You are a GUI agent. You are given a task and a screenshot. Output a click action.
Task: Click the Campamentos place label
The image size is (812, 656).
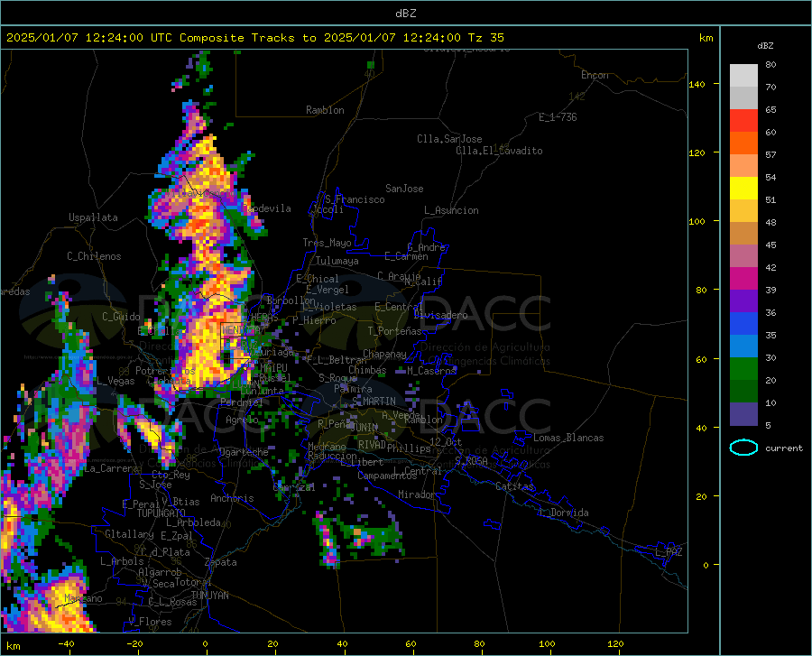tap(387, 476)
